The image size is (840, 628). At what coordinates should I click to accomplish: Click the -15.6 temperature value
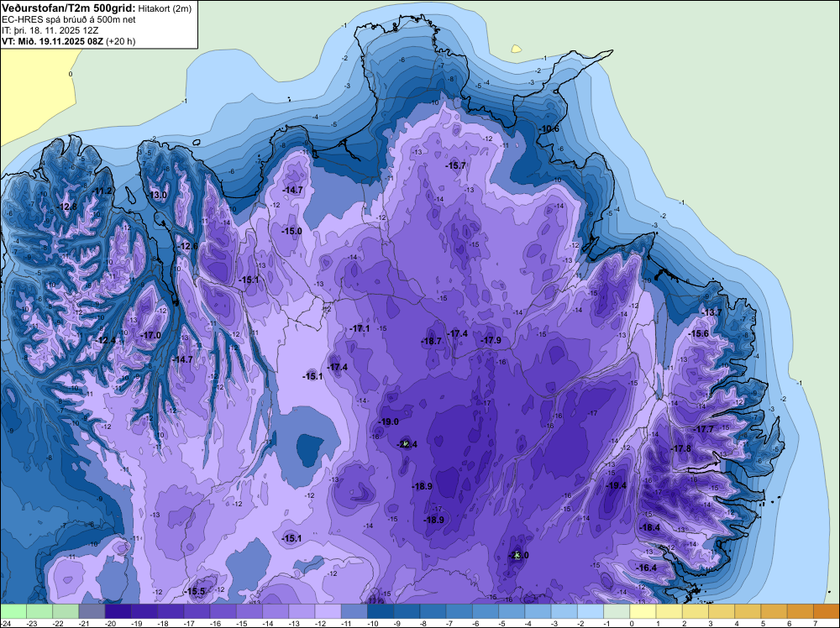[x=699, y=333]
